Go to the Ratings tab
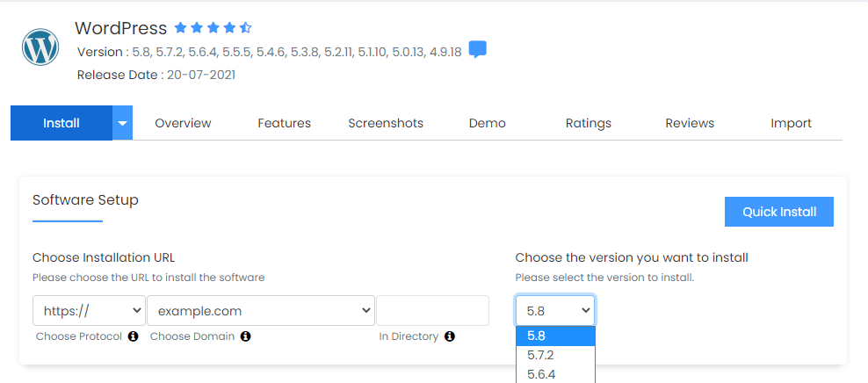Screen dimensions: 868x383 click(589, 123)
